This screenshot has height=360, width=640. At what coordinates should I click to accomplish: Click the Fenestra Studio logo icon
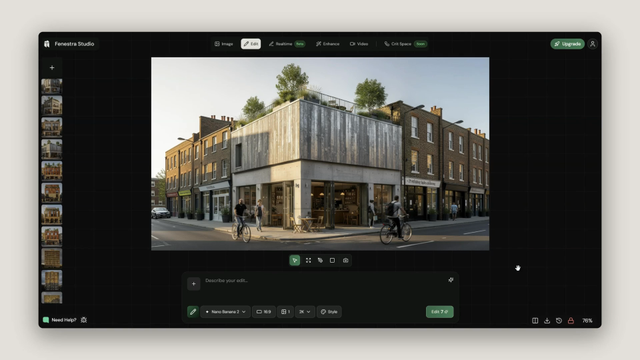click(47, 44)
